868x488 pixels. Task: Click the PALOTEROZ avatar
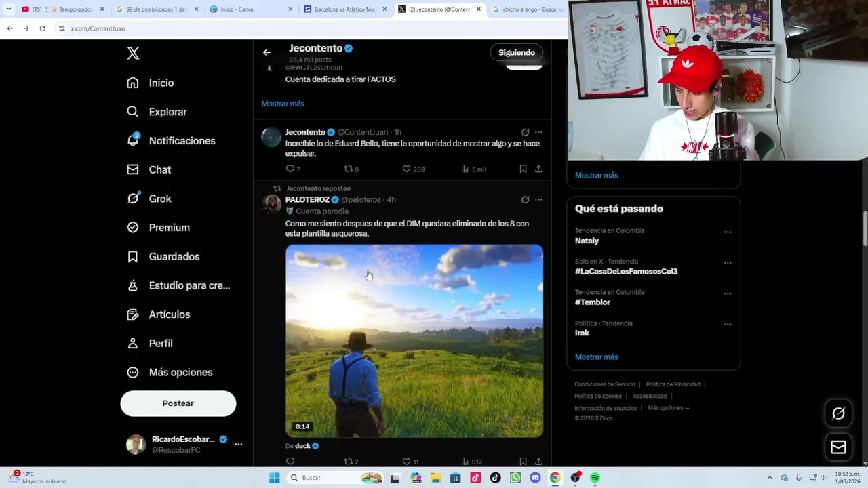(271, 204)
